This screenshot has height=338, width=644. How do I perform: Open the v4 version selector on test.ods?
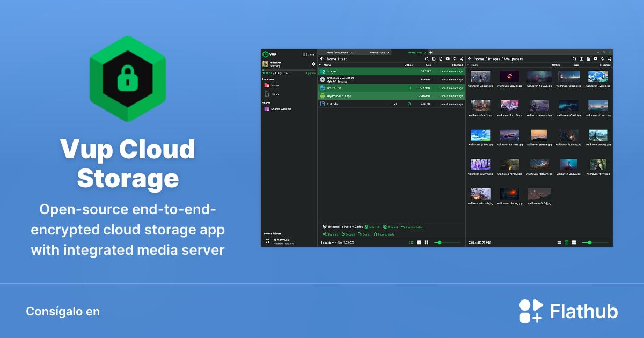pos(396,103)
